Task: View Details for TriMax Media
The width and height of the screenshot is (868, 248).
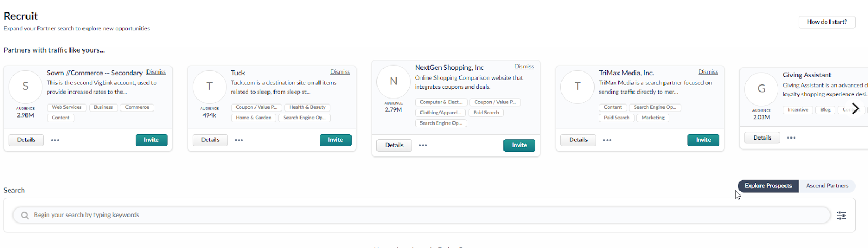Action: (578, 140)
